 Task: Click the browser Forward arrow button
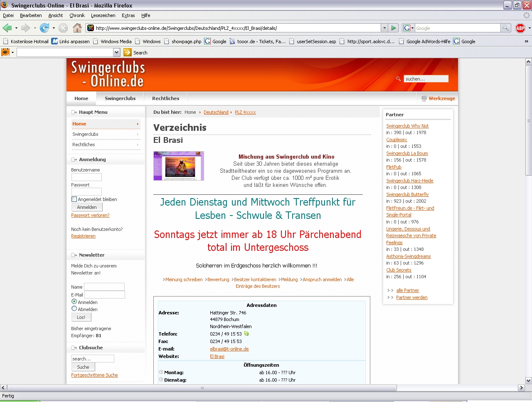click(x=26, y=28)
